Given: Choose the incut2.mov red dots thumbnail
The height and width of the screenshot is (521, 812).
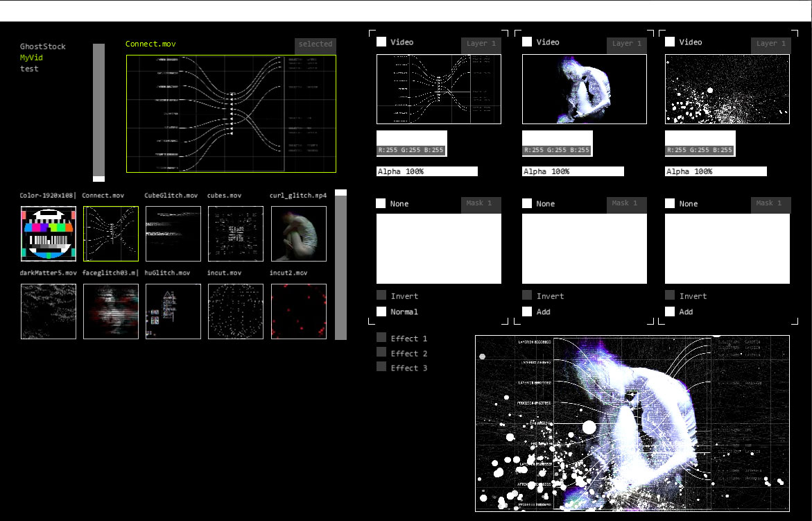Looking at the screenshot, I should tap(298, 311).
